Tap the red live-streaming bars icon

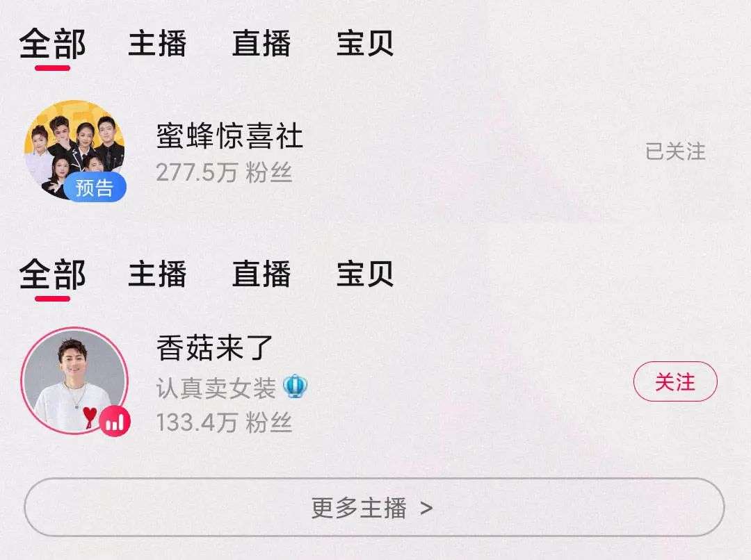coord(115,421)
